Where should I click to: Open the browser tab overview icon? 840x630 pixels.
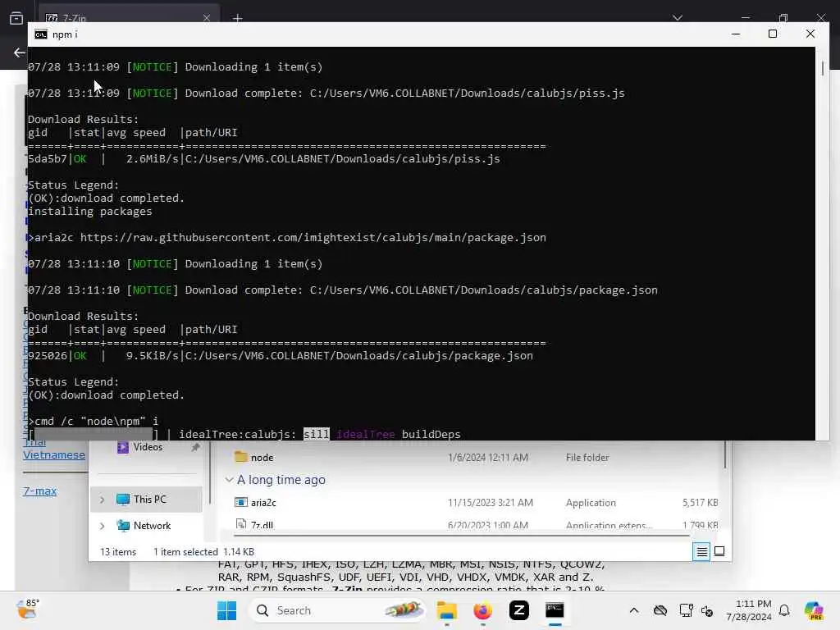click(x=16, y=18)
